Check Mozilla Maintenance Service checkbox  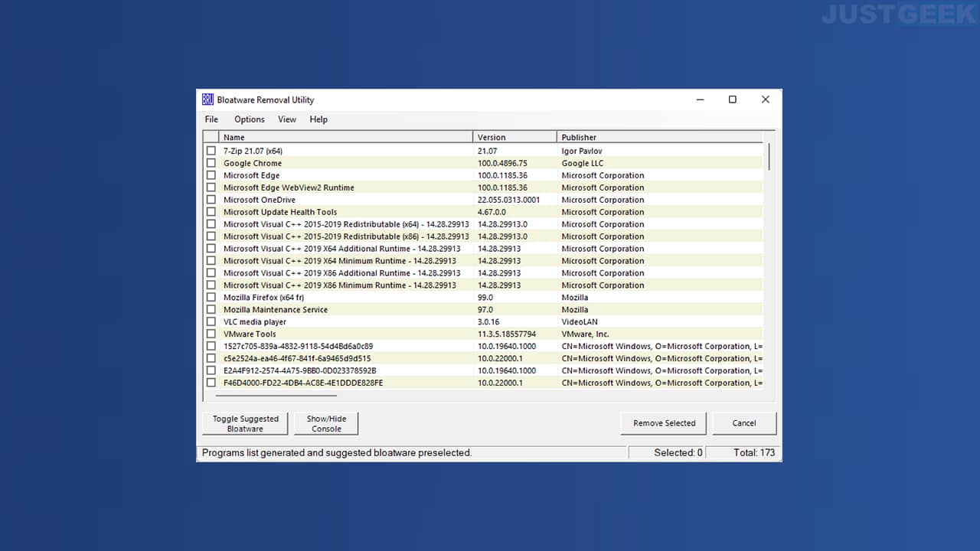pyautogui.click(x=211, y=310)
